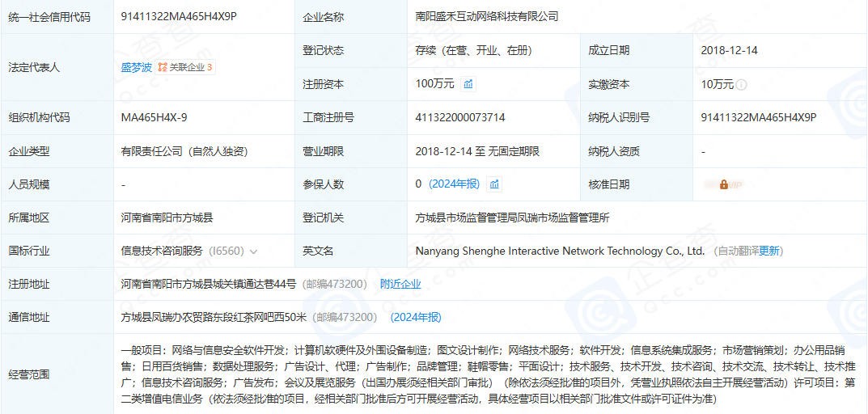Viewport: 868px width, 414px height.
Task: Click the info icon next to 实缴资本 10万元
Action: tap(742, 85)
